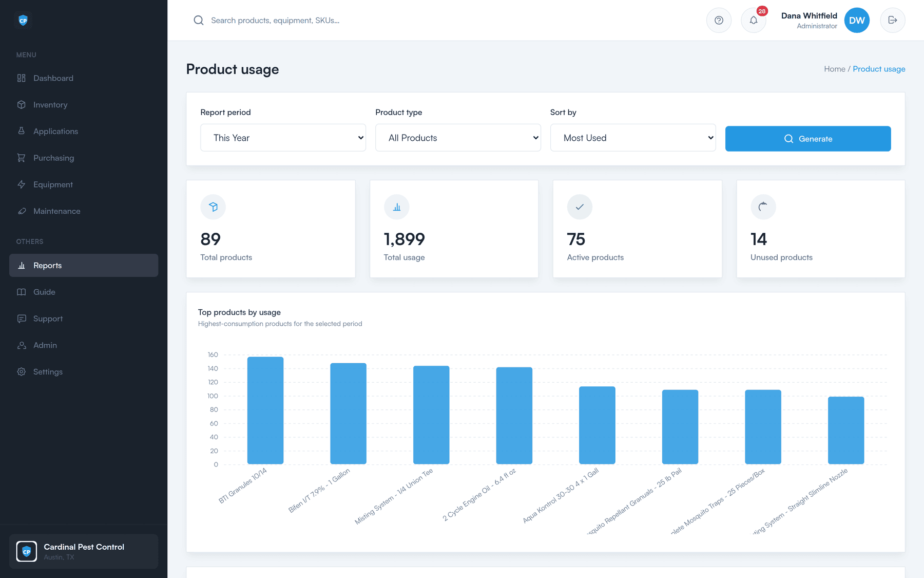
Task: Click the Reports bar chart icon
Action: (21, 266)
